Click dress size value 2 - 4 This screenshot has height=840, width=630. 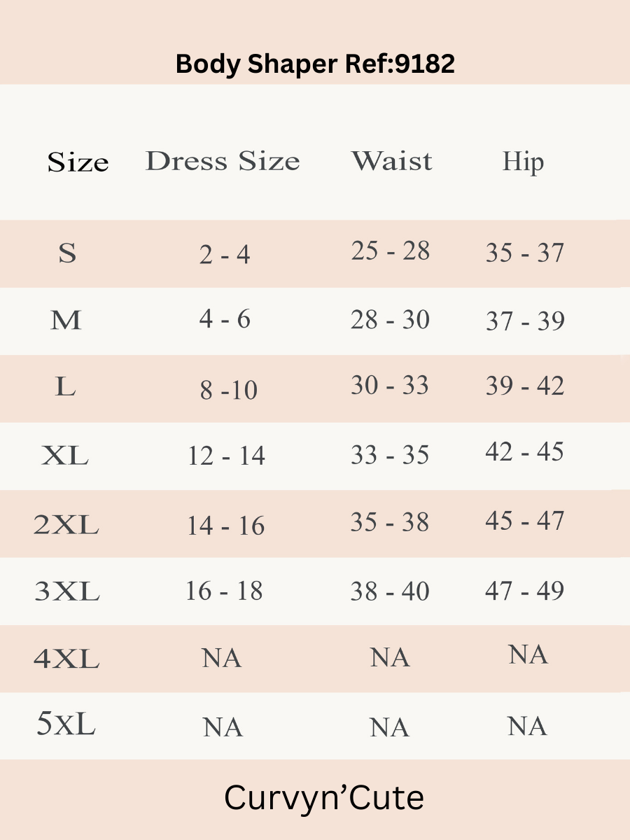click(x=225, y=255)
